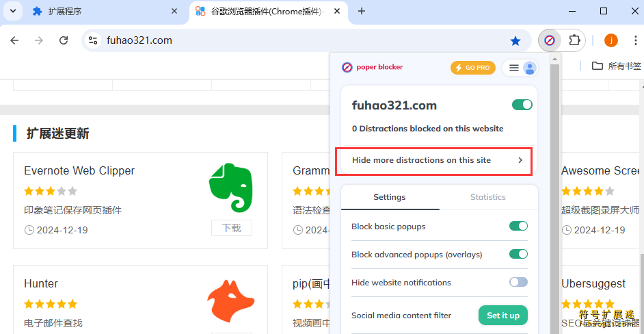Toggle Block advanced popups (overlays)
This screenshot has width=644, height=334.
point(518,254)
